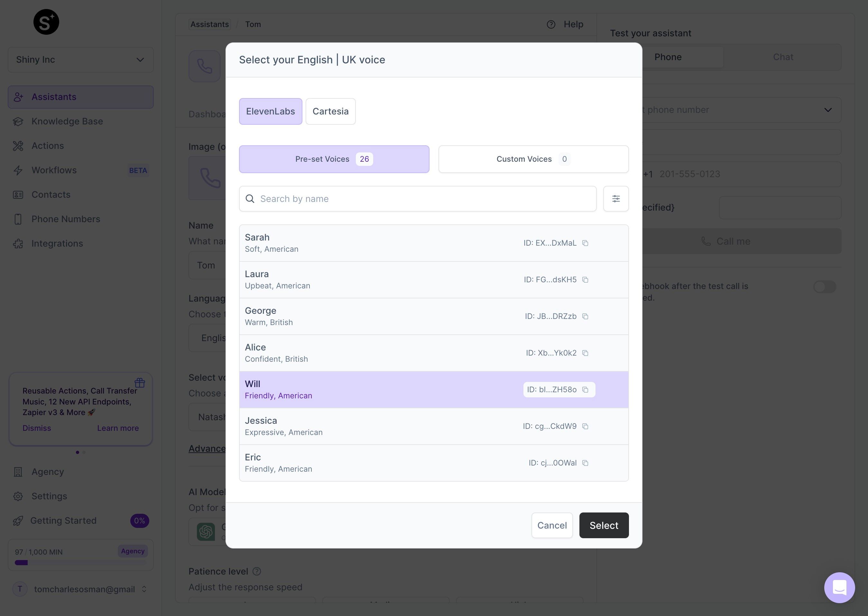Click the Assistants sidebar icon

pyautogui.click(x=19, y=97)
